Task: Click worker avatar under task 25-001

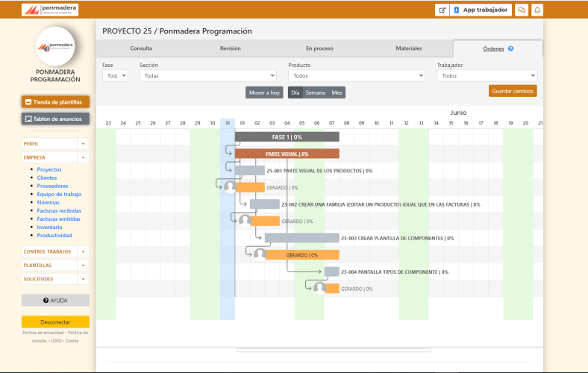Action: point(230,187)
